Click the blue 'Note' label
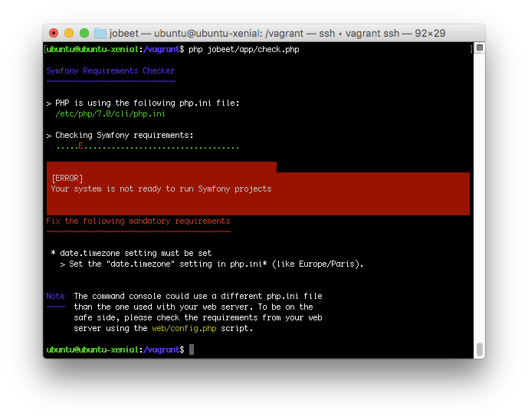The width and height of the screenshot is (528, 420). [55, 296]
